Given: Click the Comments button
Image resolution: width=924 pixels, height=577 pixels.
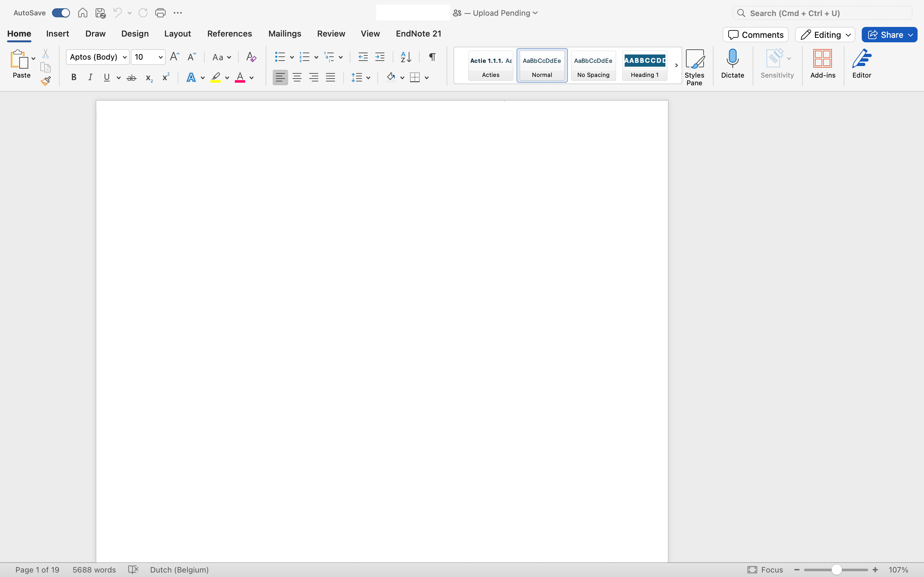Looking at the screenshot, I should click(x=755, y=35).
